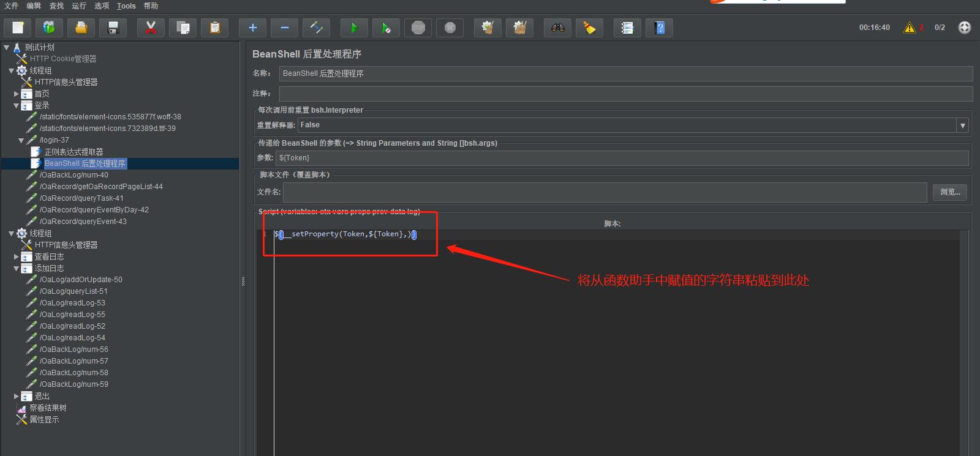This screenshot has height=456, width=980.
Task: Paste element with clipboard toolbar icon
Action: point(215,28)
